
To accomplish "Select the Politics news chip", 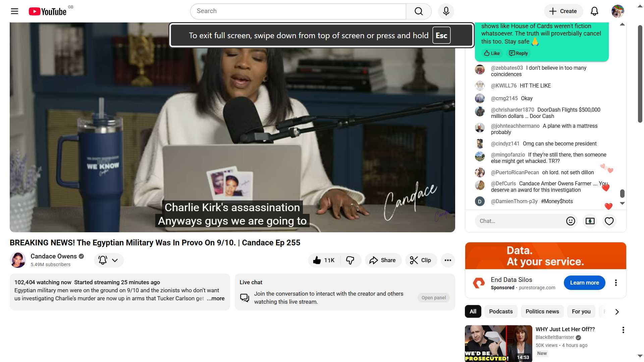I will tap(542, 312).
